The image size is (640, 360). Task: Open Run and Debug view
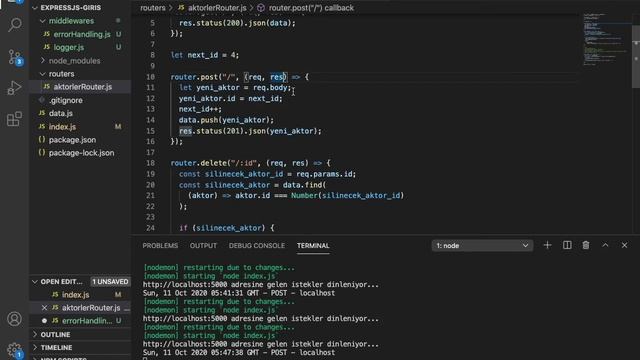tap(15, 87)
